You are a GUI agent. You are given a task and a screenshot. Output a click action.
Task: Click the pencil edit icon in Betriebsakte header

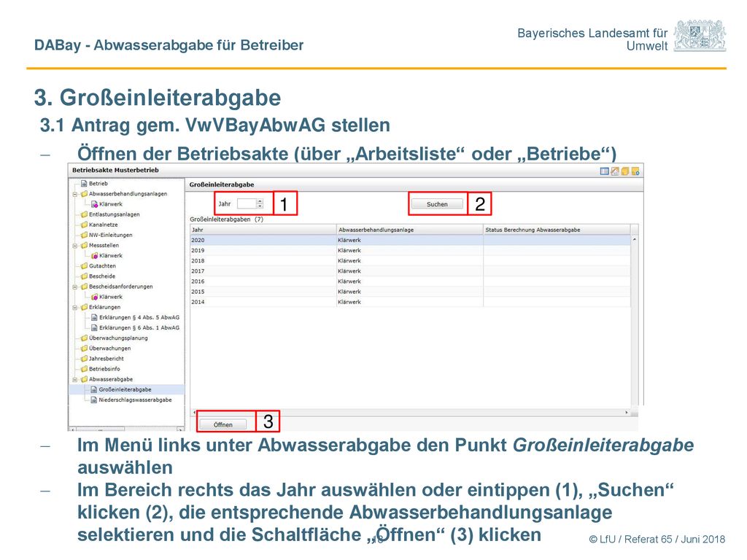point(614,171)
